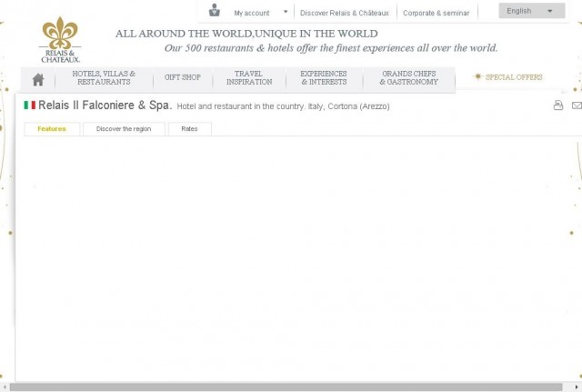Open Grands Chefs & Gastronomy menu
The height and width of the screenshot is (392, 582).
[x=408, y=77]
